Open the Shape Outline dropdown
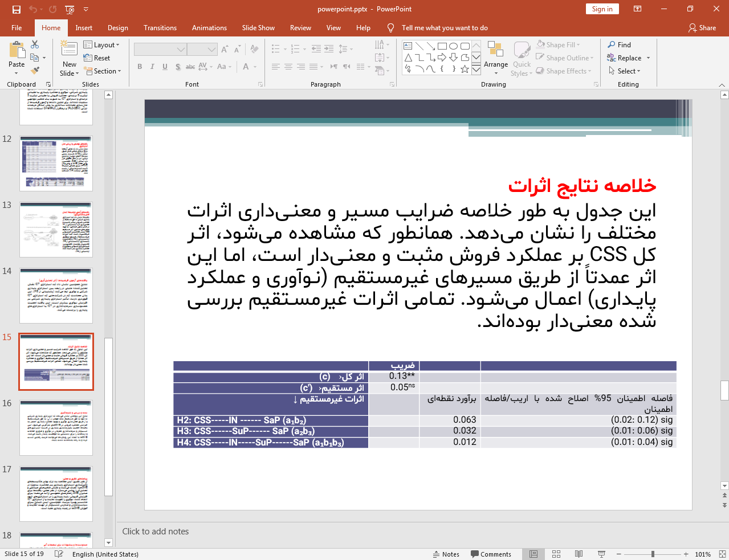The height and width of the screenshot is (560, 729). pos(565,58)
